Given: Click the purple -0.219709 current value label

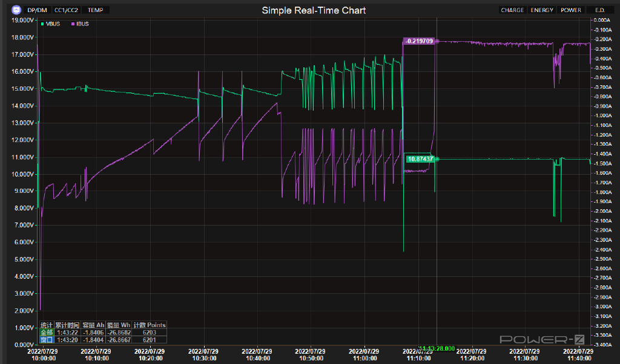Looking at the screenshot, I should [x=419, y=41].
